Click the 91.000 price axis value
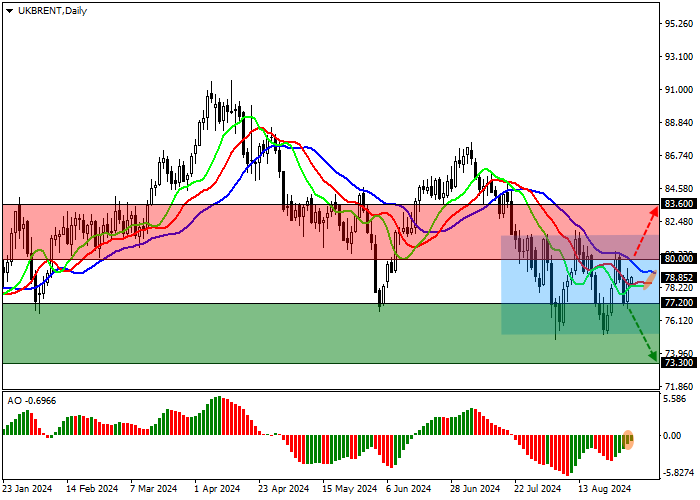This screenshot has width=700, height=500. tap(679, 90)
